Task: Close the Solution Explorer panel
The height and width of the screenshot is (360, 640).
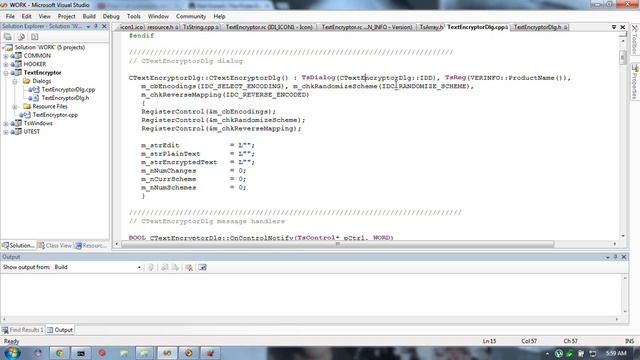Action: [x=104, y=26]
